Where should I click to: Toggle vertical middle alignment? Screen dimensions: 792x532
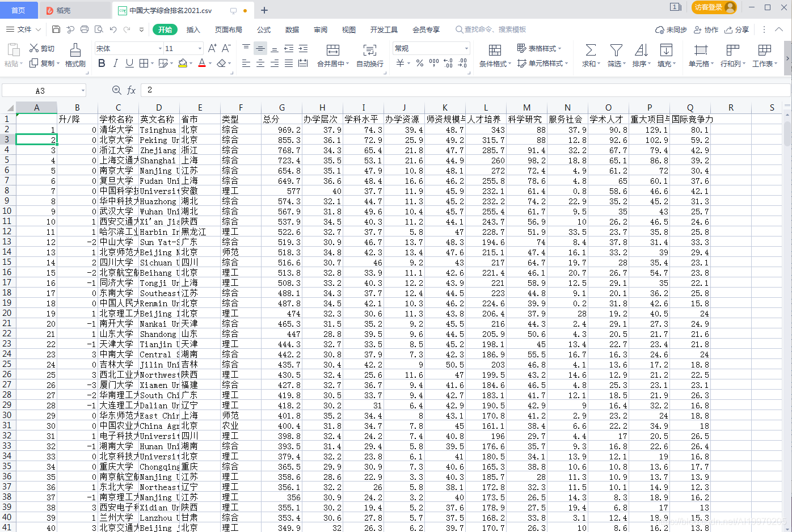coord(260,49)
